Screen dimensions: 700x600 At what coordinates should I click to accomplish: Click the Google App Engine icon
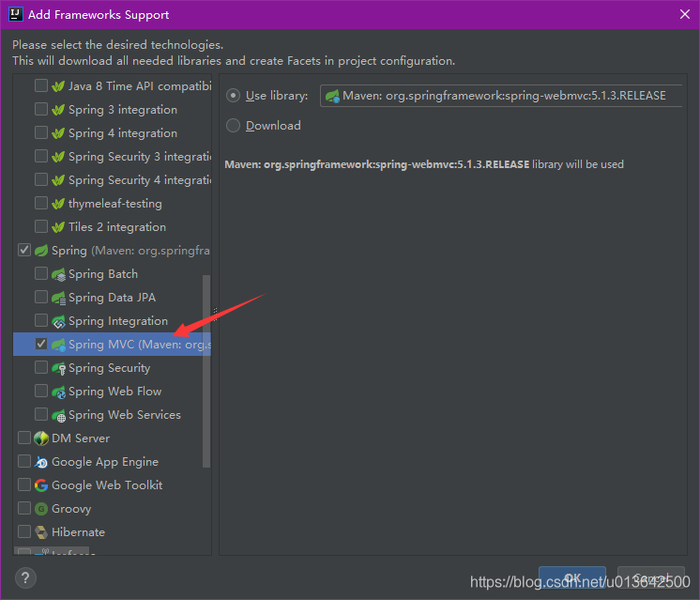pos(41,462)
